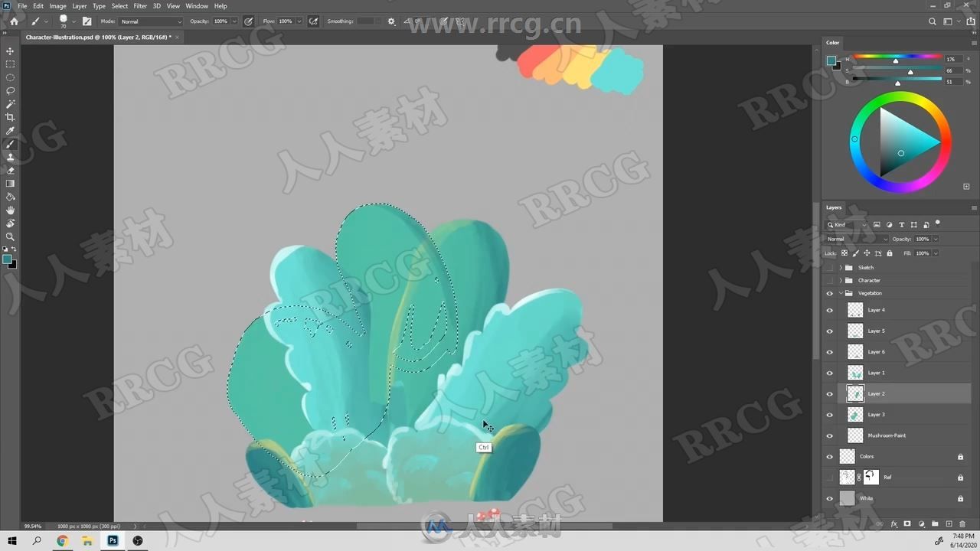Screen dimensions: 980x551
Task: Hide the Layer 5 visibility eye
Action: (829, 331)
